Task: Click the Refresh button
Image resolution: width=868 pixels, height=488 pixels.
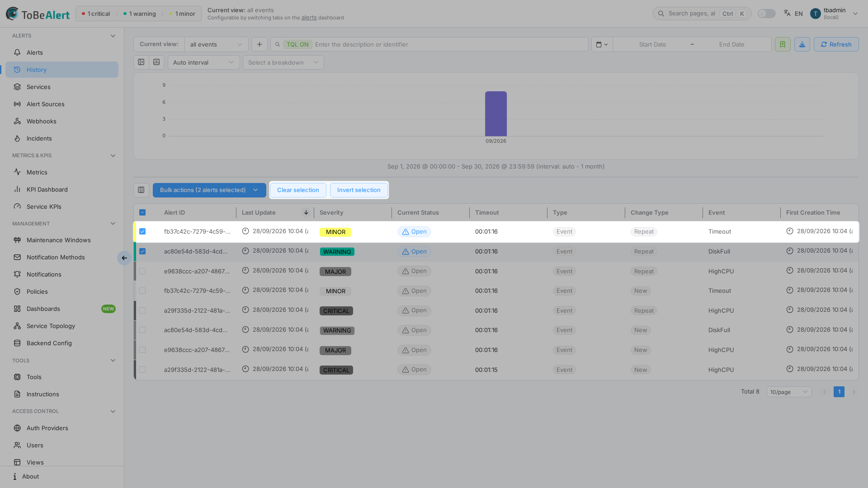Action: point(836,44)
